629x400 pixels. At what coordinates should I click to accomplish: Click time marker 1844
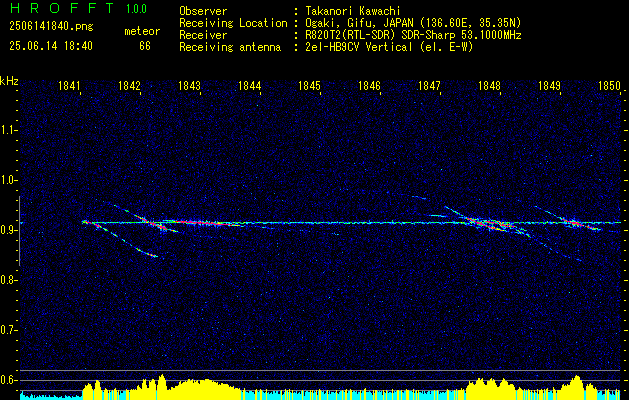(250, 86)
